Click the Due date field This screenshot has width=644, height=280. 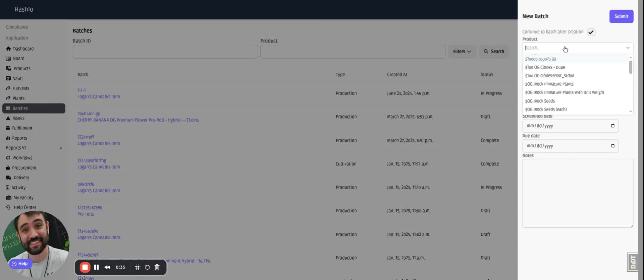coord(570,146)
